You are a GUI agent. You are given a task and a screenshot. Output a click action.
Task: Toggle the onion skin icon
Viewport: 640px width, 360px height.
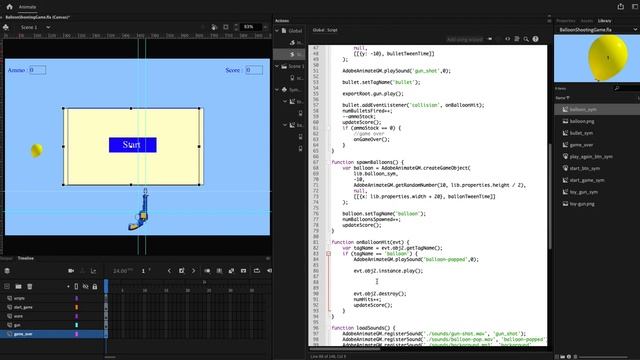(x=207, y=271)
